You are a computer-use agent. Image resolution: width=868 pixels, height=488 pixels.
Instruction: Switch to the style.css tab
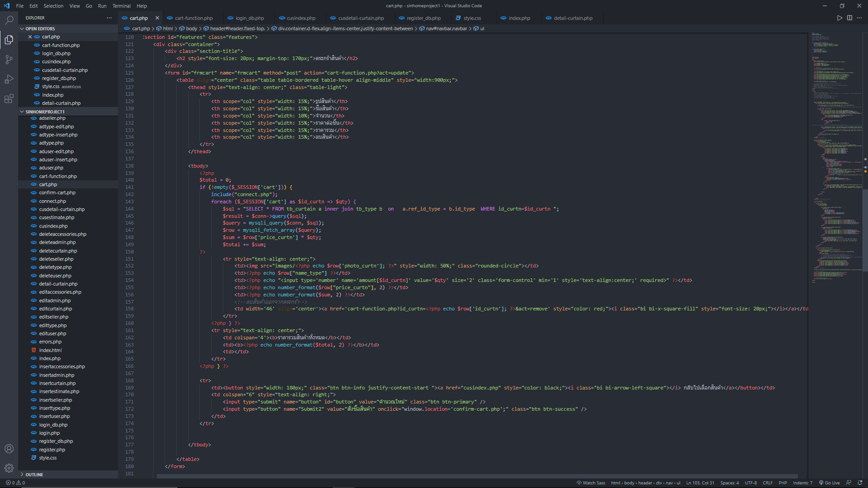tap(472, 18)
